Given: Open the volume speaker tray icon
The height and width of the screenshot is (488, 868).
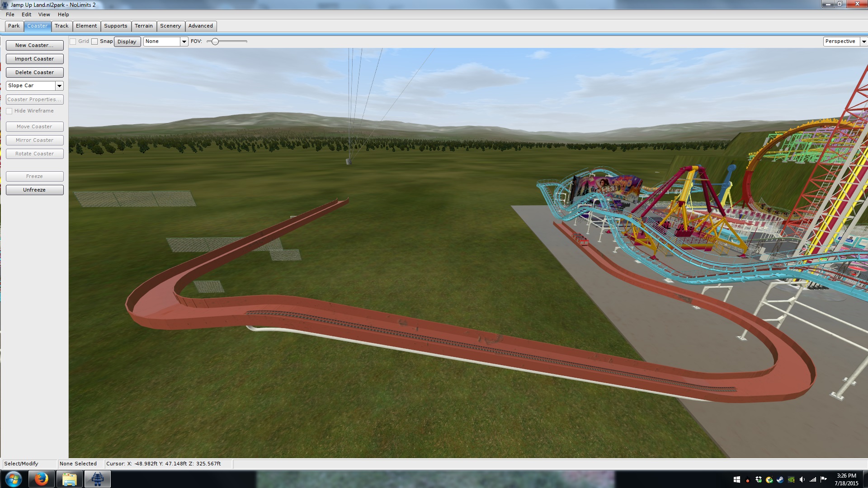Looking at the screenshot, I should (802, 480).
